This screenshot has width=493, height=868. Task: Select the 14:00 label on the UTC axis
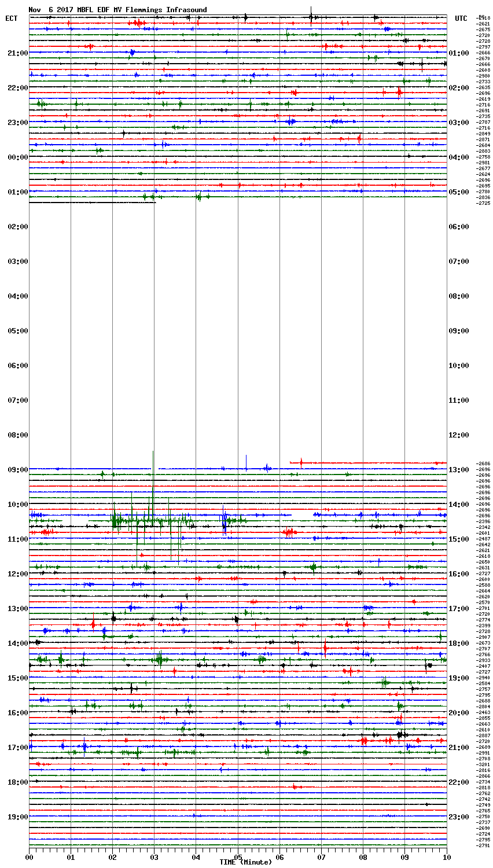click(x=459, y=505)
